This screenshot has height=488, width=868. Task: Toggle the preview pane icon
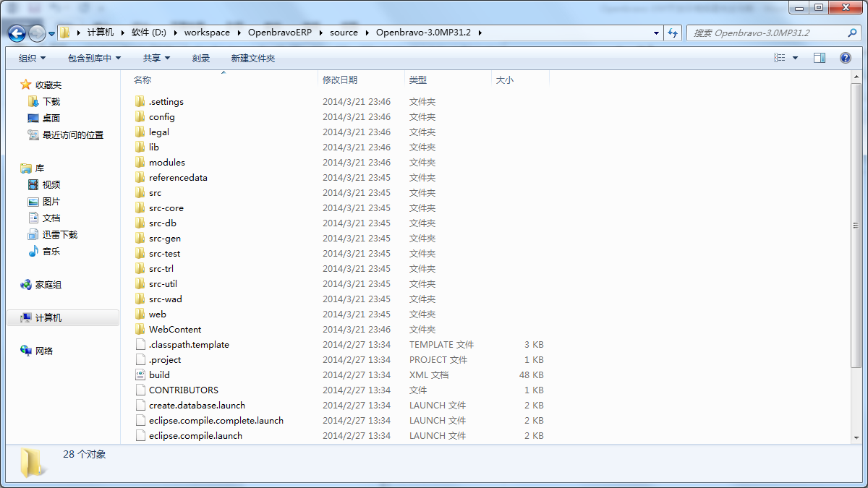click(x=820, y=58)
